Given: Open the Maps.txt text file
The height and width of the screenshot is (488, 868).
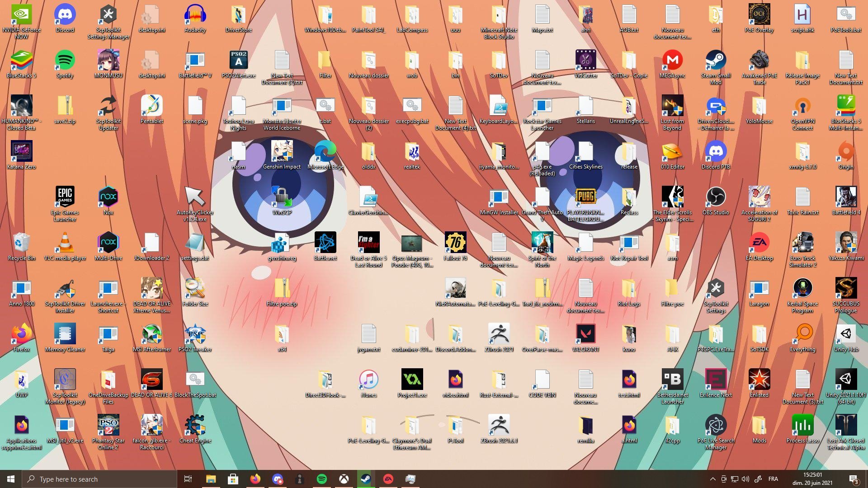Looking at the screenshot, I should point(542,19).
